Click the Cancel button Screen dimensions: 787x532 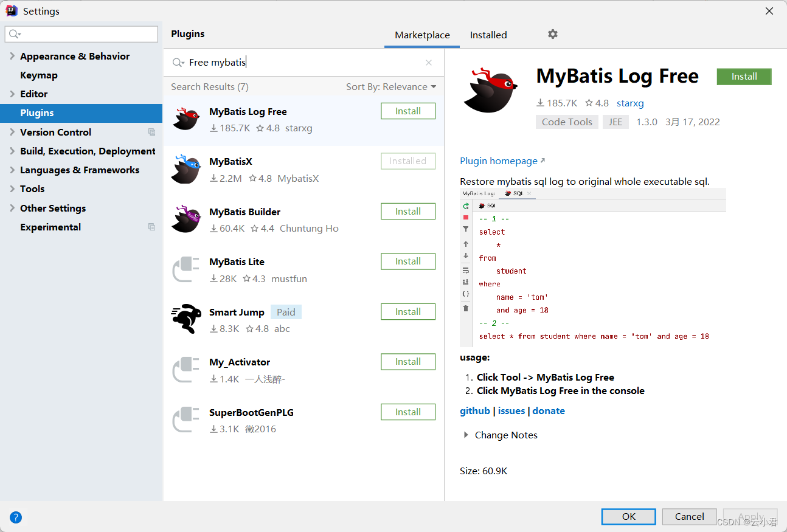pyautogui.click(x=690, y=517)
